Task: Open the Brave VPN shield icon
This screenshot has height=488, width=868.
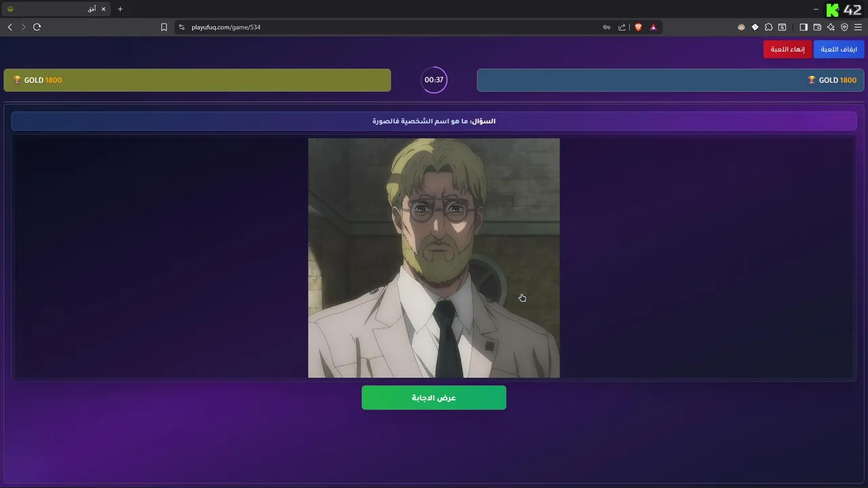Action: click(x=844, y=27)
